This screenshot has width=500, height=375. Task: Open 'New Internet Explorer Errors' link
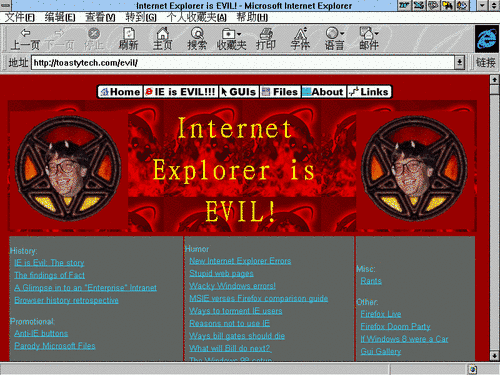tap(240, 261)
